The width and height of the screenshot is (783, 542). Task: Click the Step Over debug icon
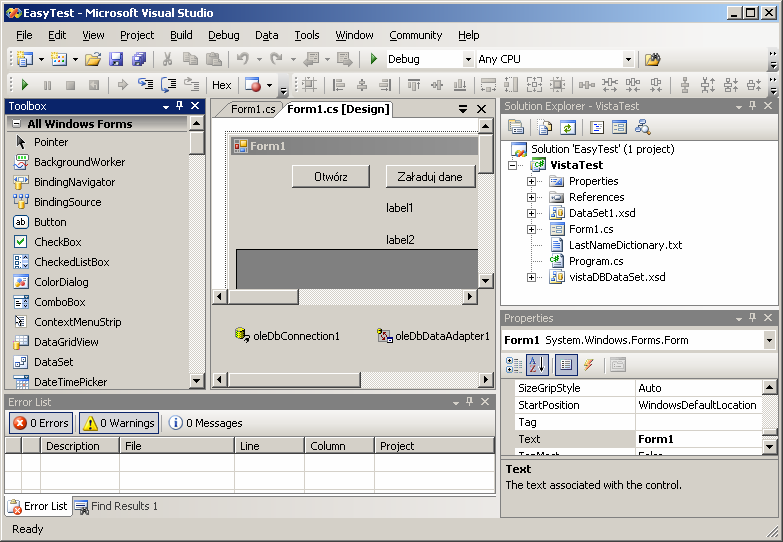(x=168, y=84)
